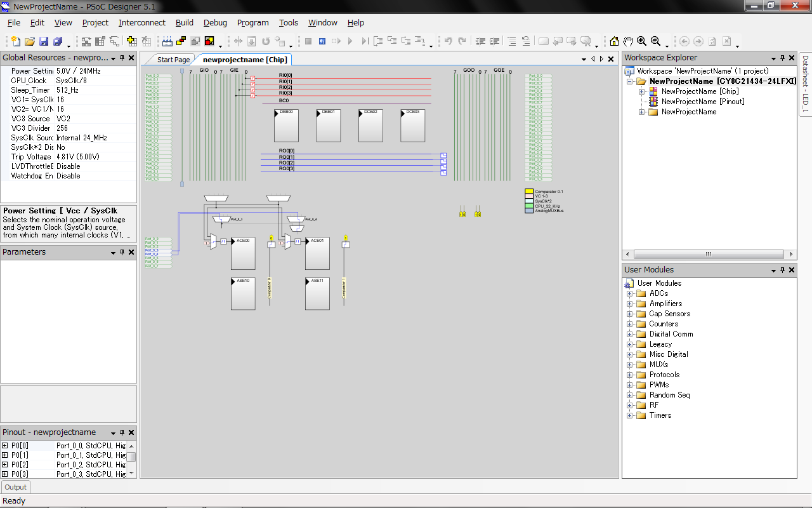Select the Workspace 'NewProjectName' root item
Image resolution: width=812 pixels, height=508 pixels.
702,71
